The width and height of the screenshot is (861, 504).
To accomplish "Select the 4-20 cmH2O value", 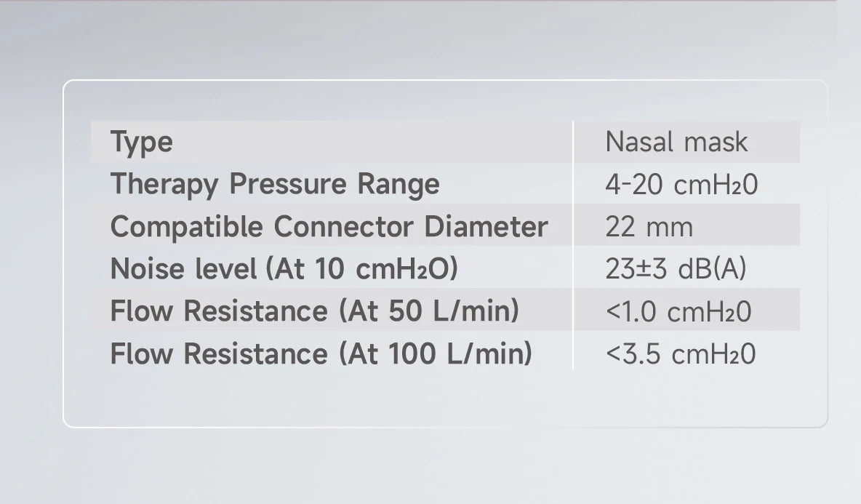I will (x=681, y=185).
